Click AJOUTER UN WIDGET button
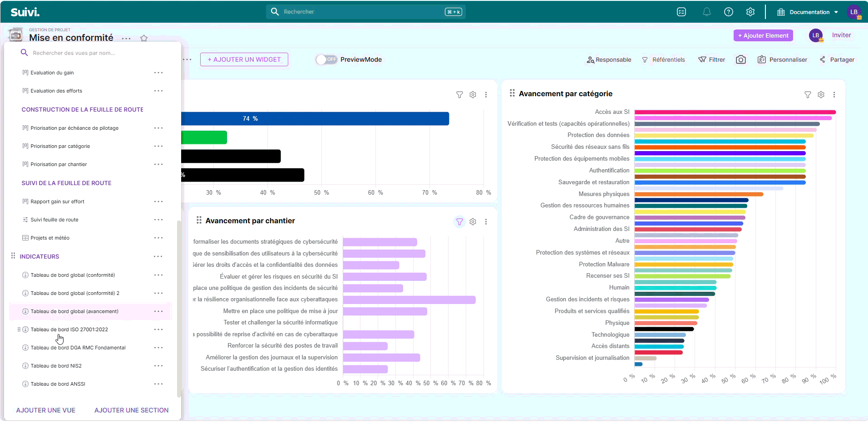 [x=244, y=60]
